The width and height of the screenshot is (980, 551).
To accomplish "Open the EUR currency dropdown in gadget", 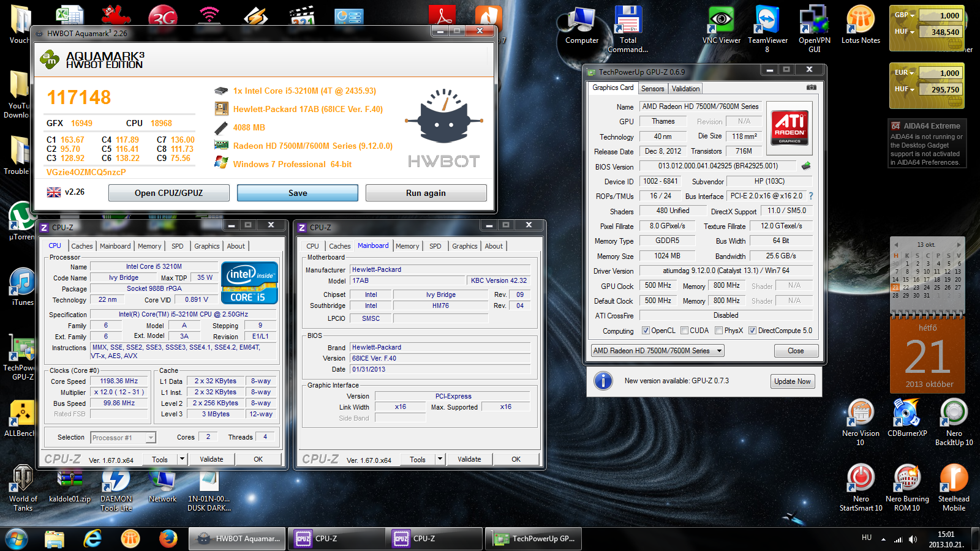I will (x=904, y=72).
